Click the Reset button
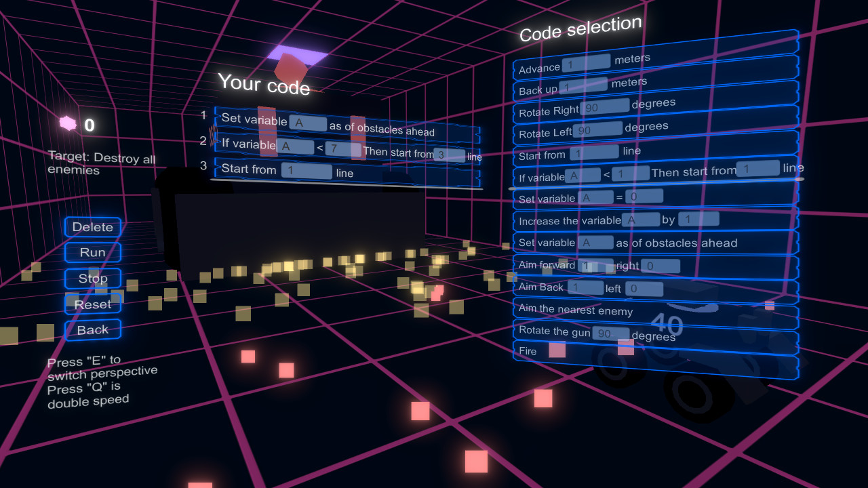868x488 pixels. click(93, 304)
